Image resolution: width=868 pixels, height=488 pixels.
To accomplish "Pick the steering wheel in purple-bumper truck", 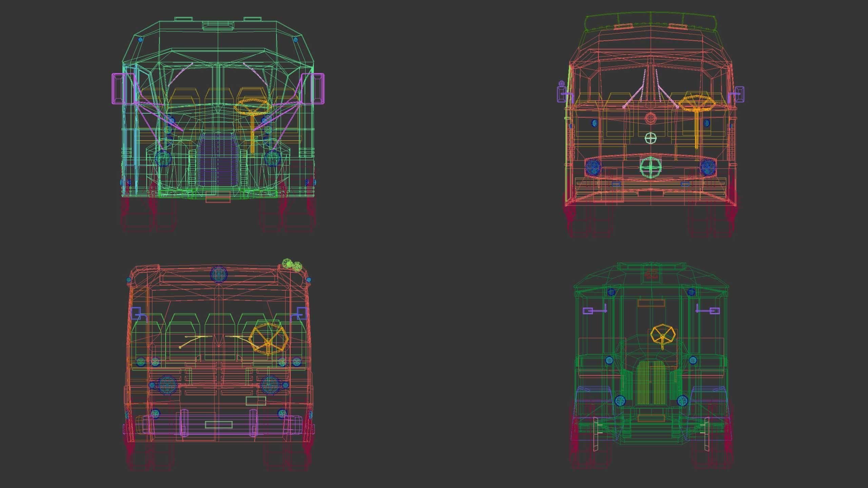I will (x=268, y=340).
